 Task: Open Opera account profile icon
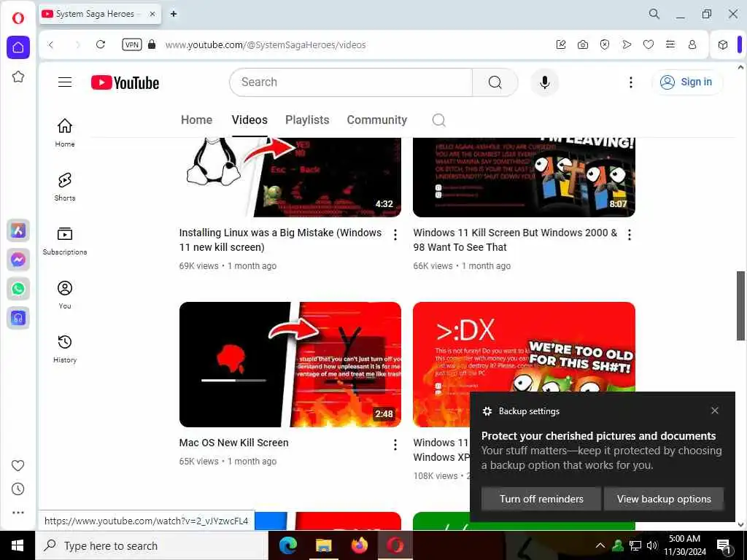tap(692, 44)
